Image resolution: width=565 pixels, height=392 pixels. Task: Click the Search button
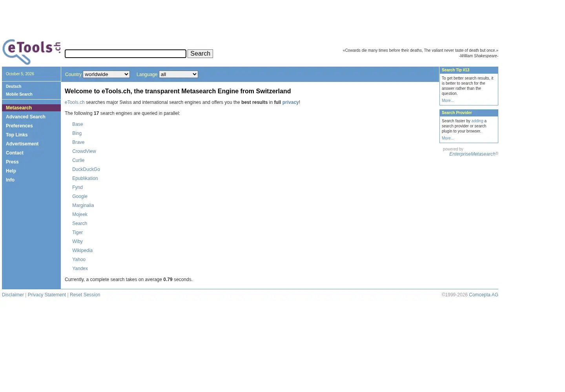coord(200,54)
